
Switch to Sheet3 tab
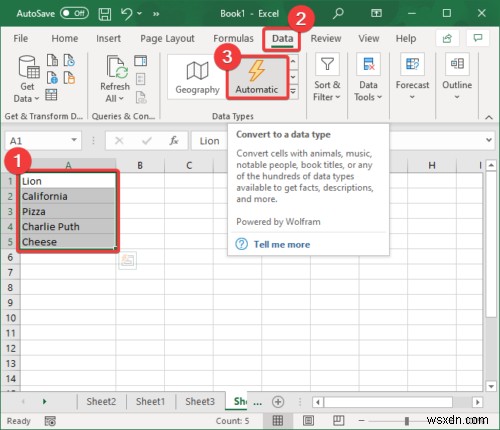coord(200,401)
